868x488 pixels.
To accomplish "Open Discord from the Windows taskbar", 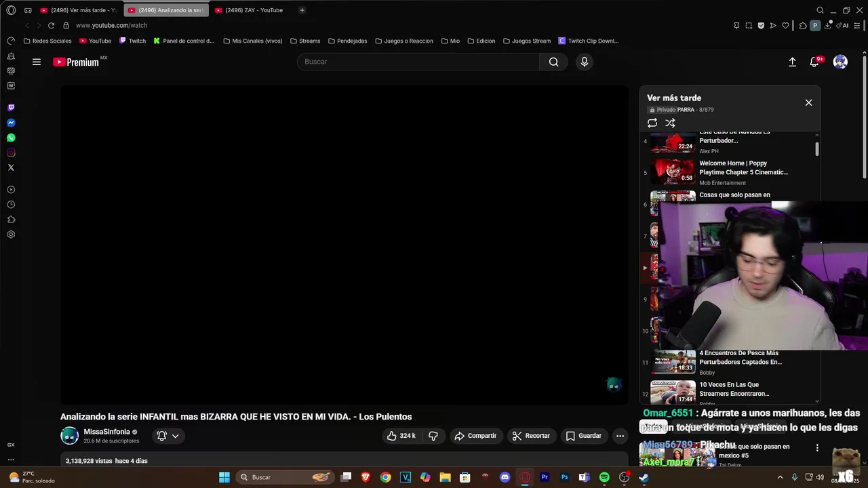I will (505, 477).
